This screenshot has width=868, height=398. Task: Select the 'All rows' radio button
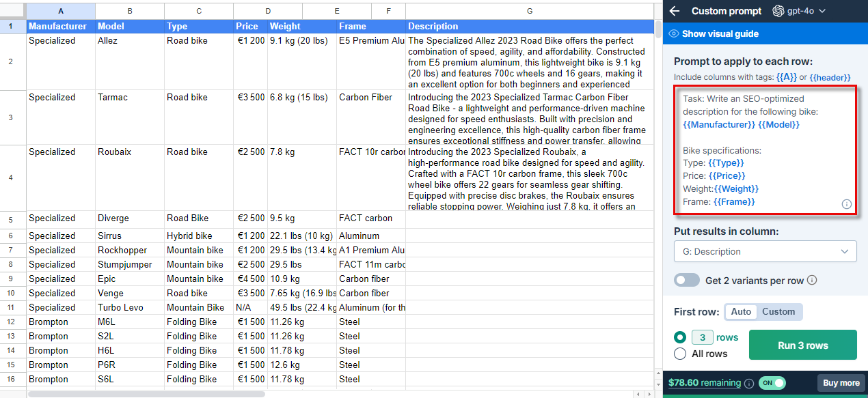tap(680, 354)
